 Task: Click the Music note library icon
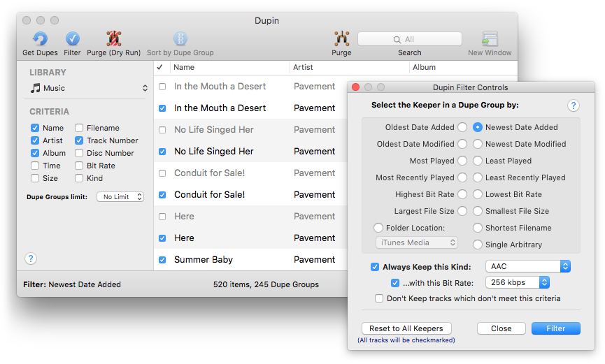coord(36,88)
